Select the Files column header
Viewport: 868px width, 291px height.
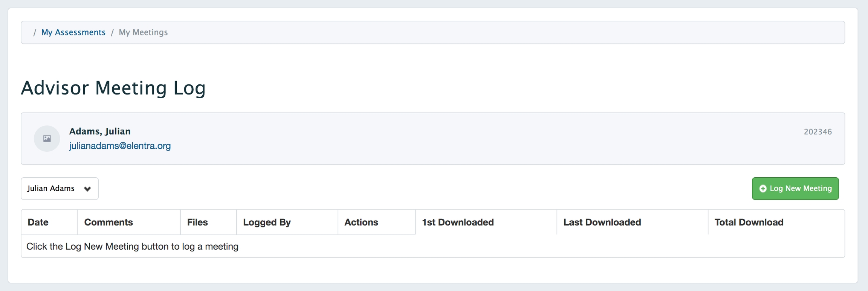click(197, 222)
